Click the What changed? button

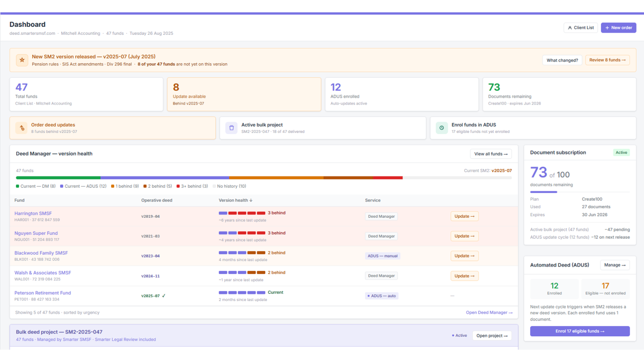click(x=562, y=60)
